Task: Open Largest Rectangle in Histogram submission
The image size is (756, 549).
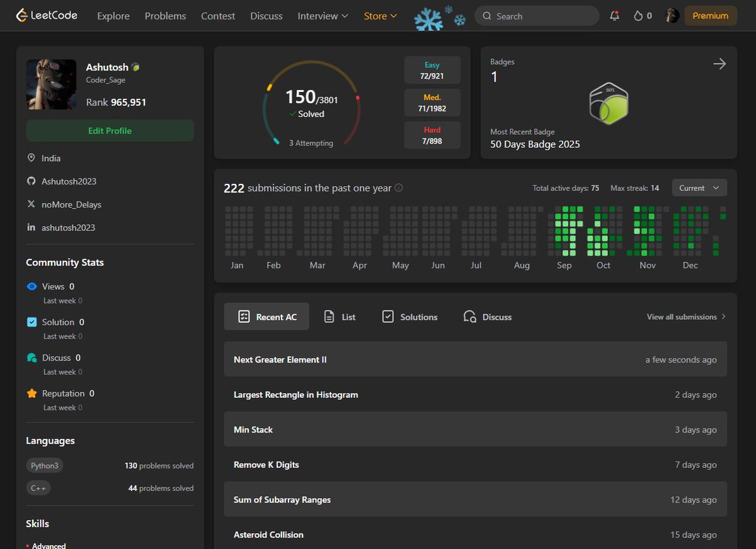Action: coord(476,395)
